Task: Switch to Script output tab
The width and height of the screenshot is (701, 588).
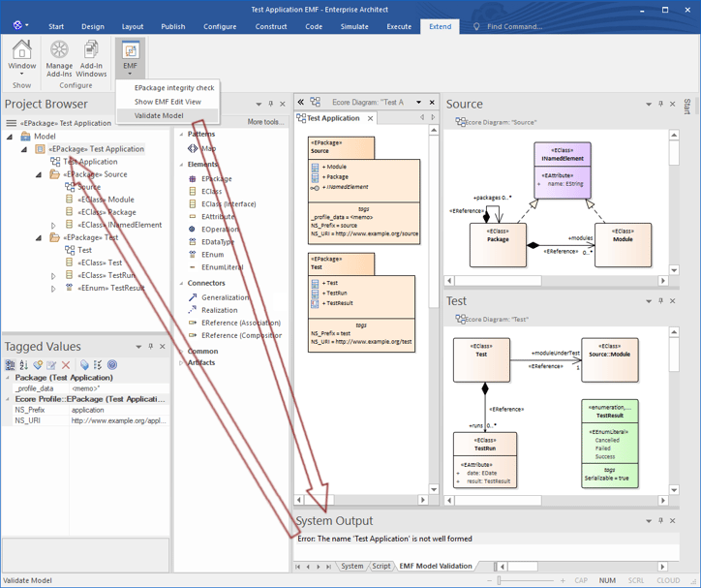Action: tap(381, 566)
